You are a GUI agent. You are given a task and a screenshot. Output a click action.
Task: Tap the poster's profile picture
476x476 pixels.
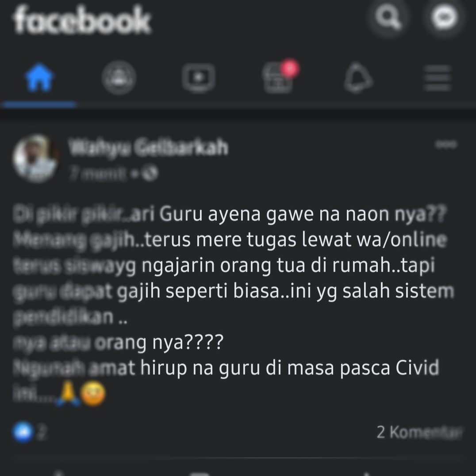tap(35, 158)
